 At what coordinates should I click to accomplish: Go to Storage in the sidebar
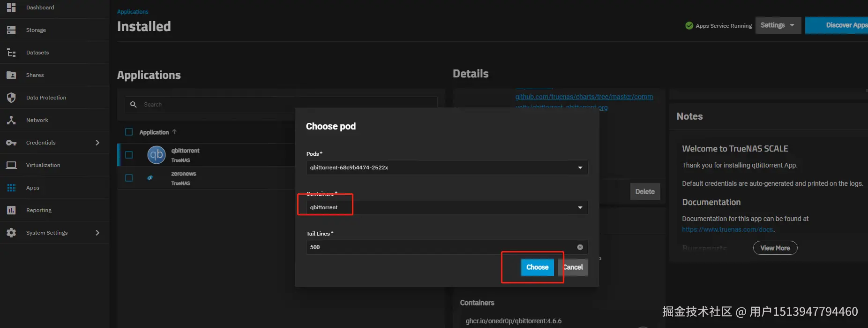[x=36, y=30]
